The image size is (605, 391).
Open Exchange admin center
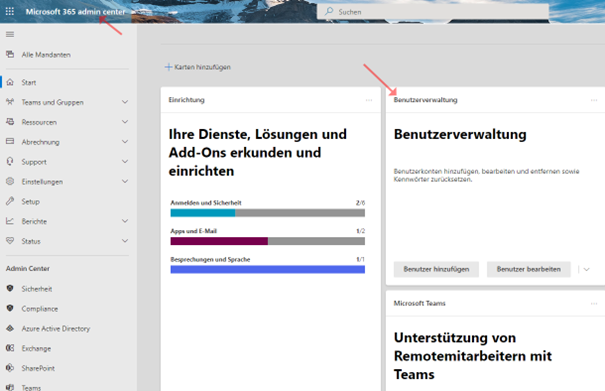[x=36, y=349]
